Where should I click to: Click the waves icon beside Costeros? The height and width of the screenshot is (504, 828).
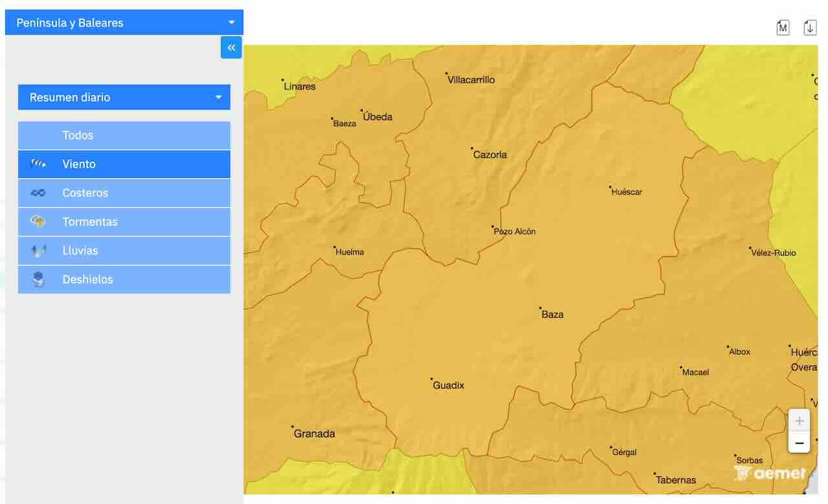click(38, 193)
